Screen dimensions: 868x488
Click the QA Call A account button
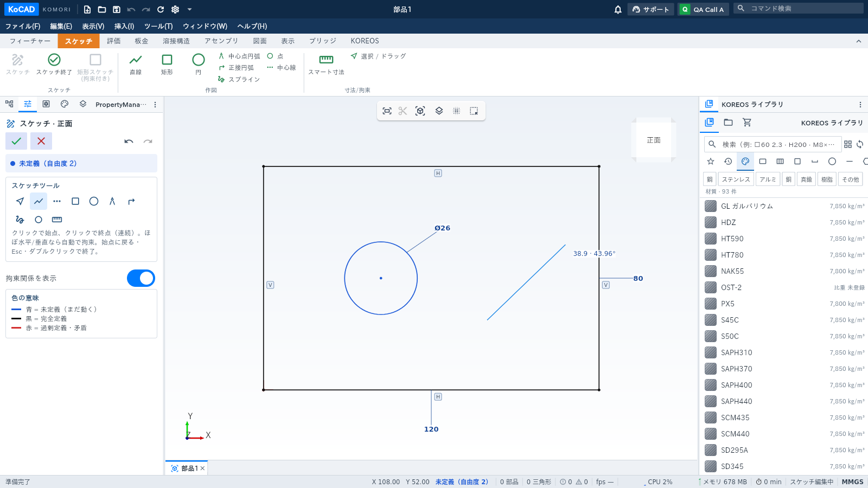point(703,9)
